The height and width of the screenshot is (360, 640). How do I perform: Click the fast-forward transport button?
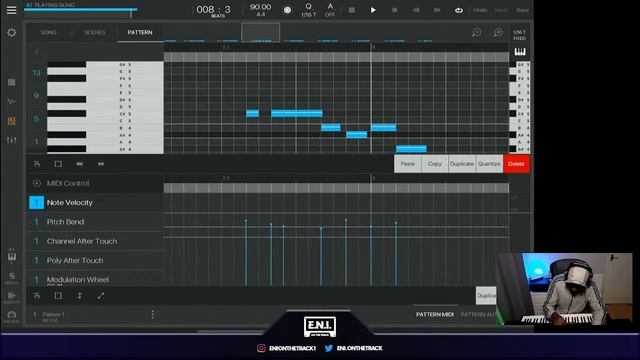click(437, 10)
